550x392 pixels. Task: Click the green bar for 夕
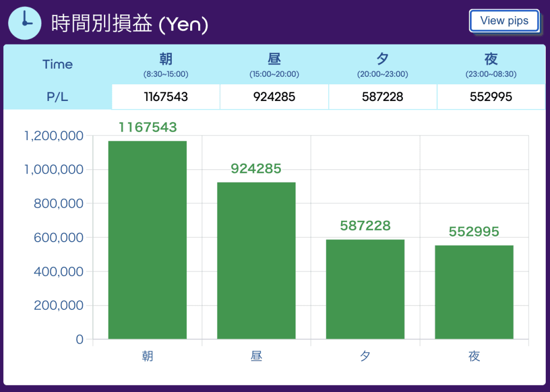(x=365, y=289)
